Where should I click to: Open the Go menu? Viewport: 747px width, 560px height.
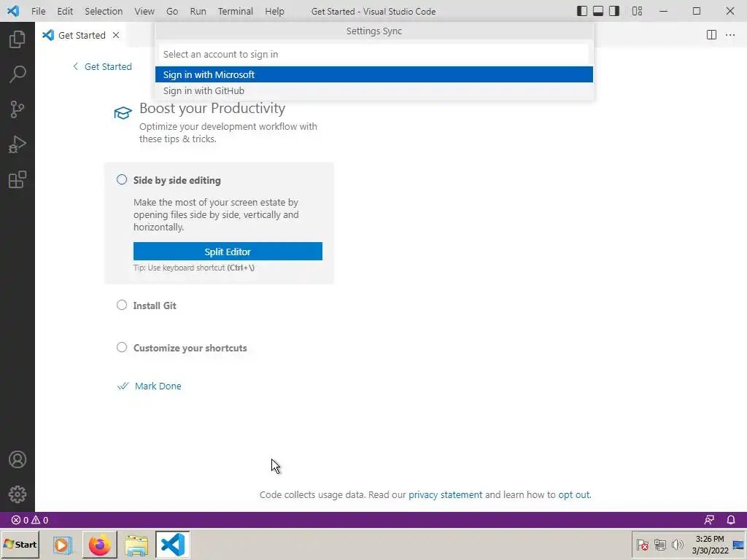click(x=172, y=11)
